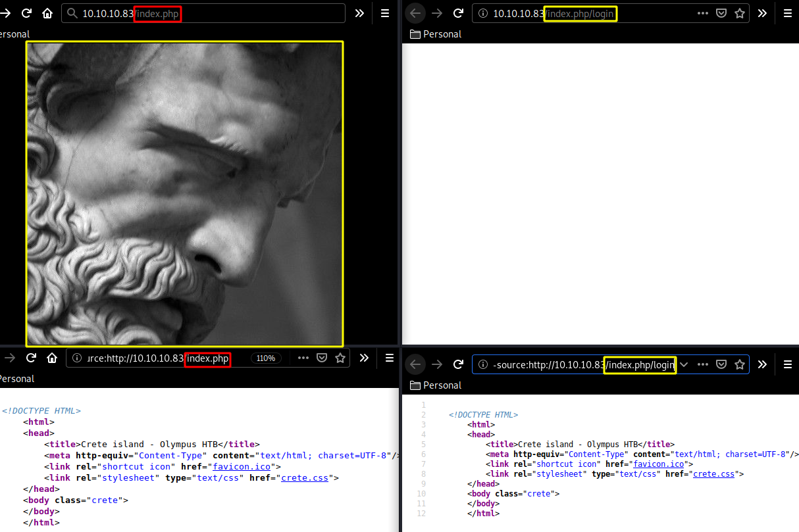Follow crete.css link in numbered view-source login window
This screenshot has width=799, height=532.
pyautogui.click(x=715, y=473)
